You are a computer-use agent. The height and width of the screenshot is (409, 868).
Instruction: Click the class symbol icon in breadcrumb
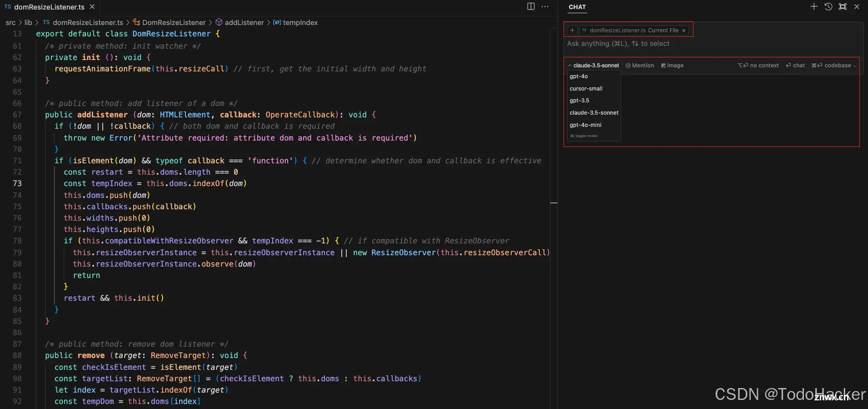pyautogui.click(x=136, y=22)
